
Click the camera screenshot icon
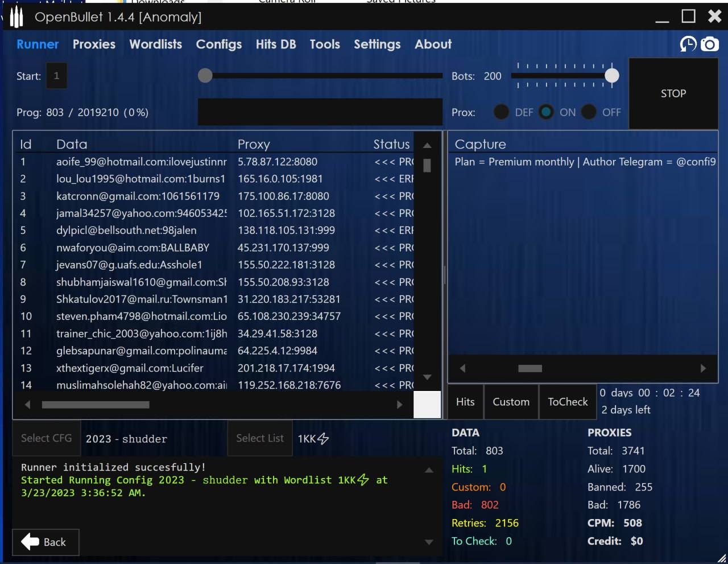[x=709, y=44]
